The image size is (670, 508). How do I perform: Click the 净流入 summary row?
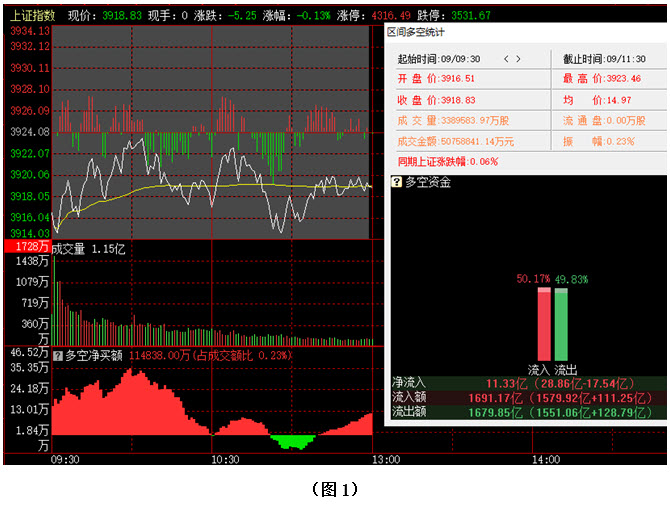[526, 383]
